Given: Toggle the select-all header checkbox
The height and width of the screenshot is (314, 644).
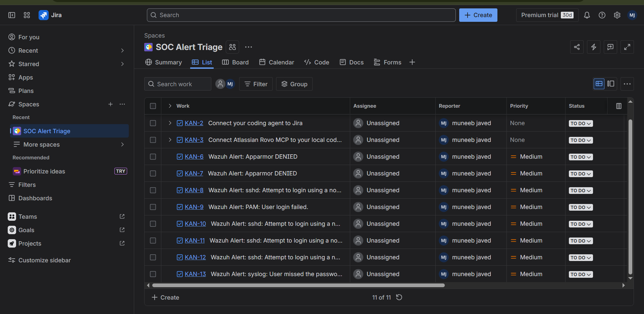Looking at the screenshot, I should coord(153,106).
